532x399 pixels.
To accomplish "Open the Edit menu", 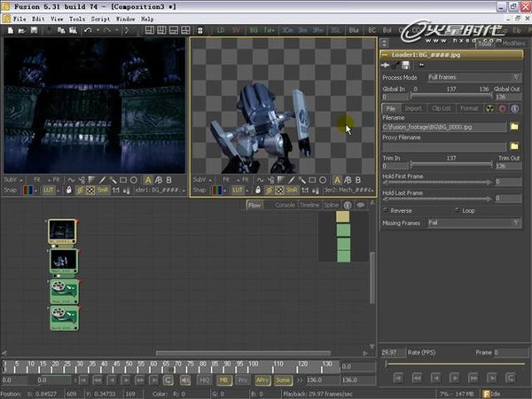I will (38, 19).
